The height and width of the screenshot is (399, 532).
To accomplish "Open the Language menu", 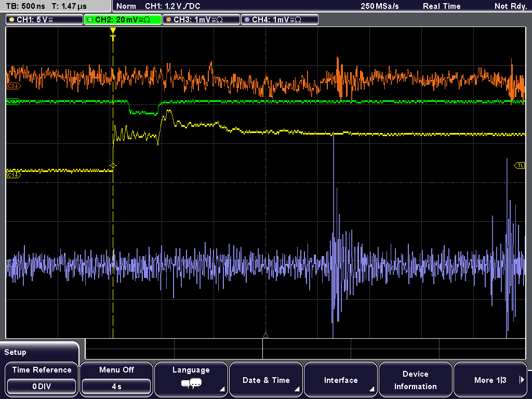I will (x=191, y=379).
